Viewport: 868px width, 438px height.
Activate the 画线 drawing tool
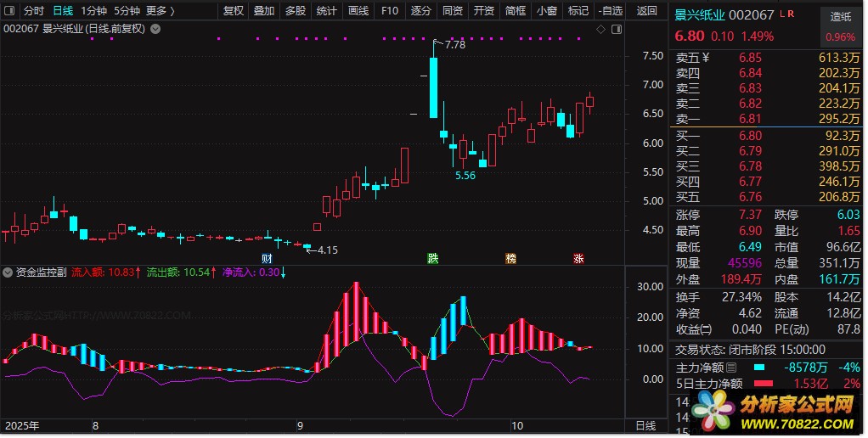point(358,10)
